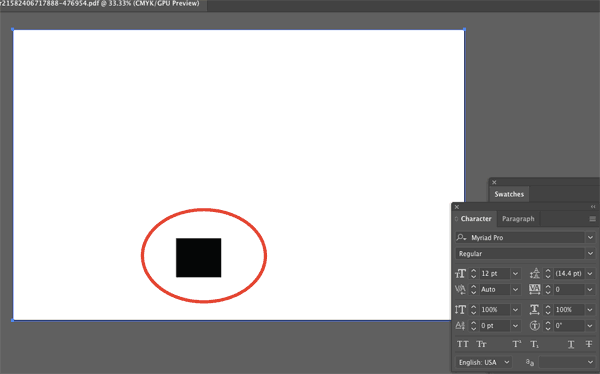Click the 0 pt baseline shift field
The image size is (600, 374).
(x=494, y=326)
